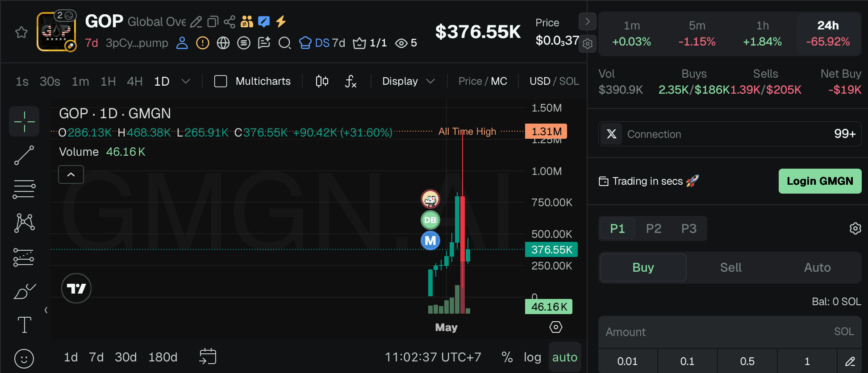The image size is (868, 373).
Task: Toggle auto scale mode
Action: tap(565, 357)
